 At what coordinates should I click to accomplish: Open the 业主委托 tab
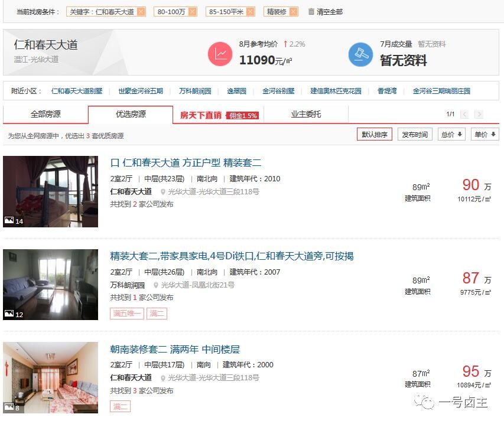[305, 115]
